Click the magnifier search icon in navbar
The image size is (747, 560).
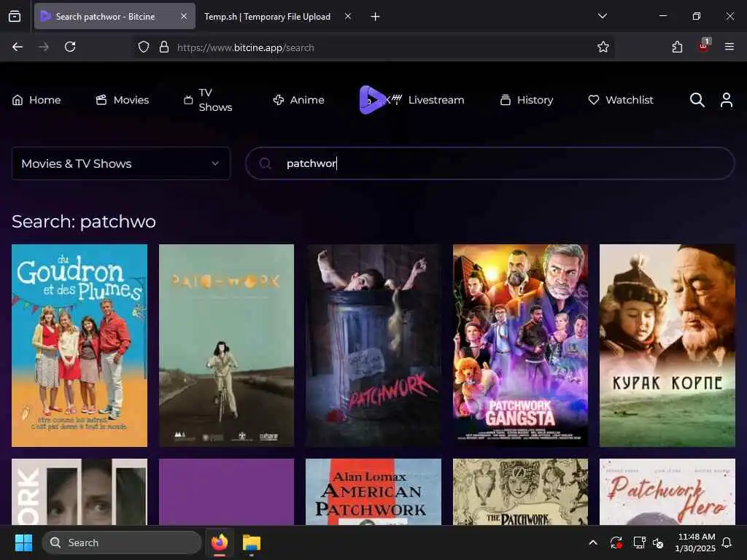coord(697,100)
